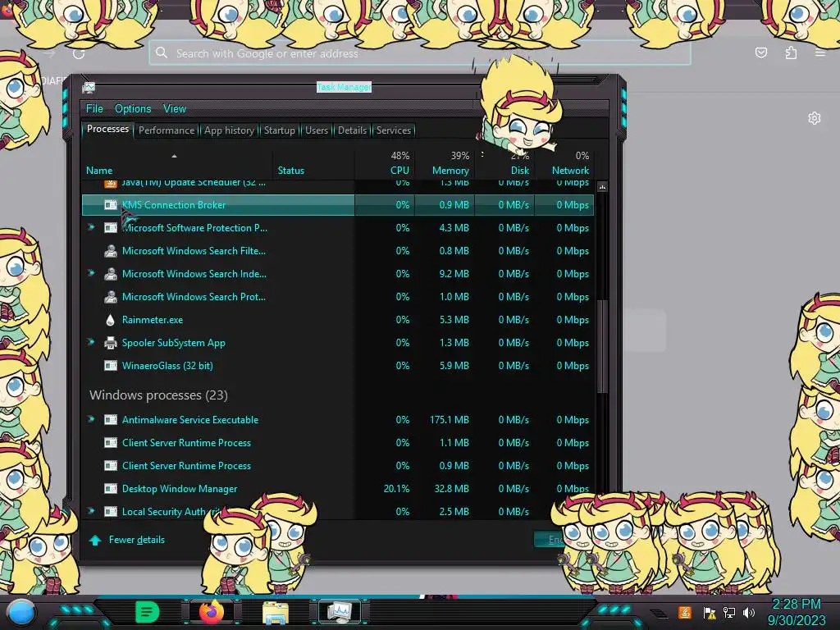Expand Local Security Authority row
This screenshot has height=630, width=840.
click(x=91, y=511)
